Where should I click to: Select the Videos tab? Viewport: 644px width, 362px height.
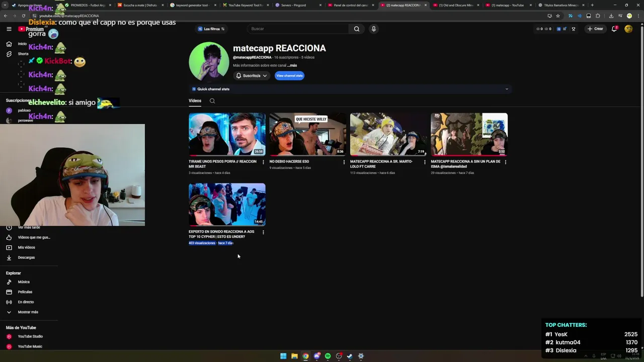(x=195, y=101)
